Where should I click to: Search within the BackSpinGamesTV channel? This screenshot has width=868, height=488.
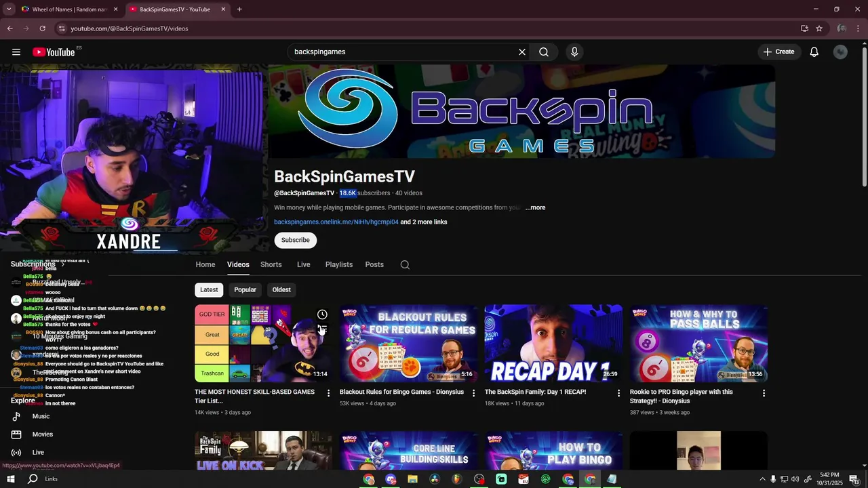click(405, 265)
